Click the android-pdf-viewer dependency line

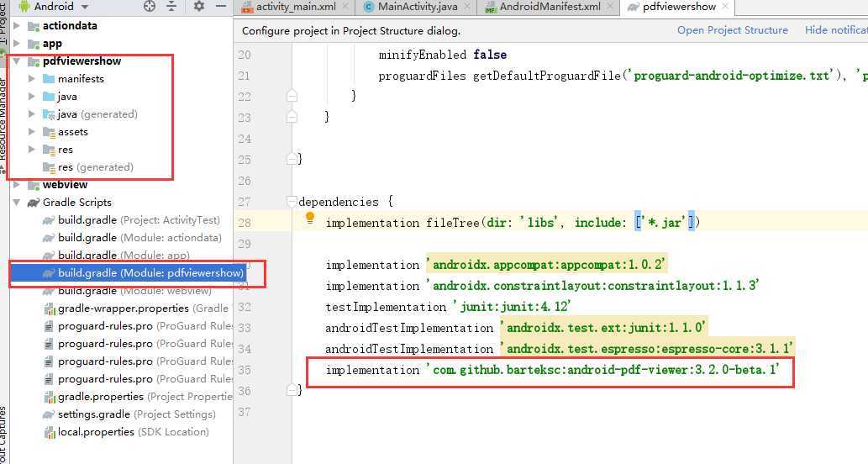[x=552, y=370]
